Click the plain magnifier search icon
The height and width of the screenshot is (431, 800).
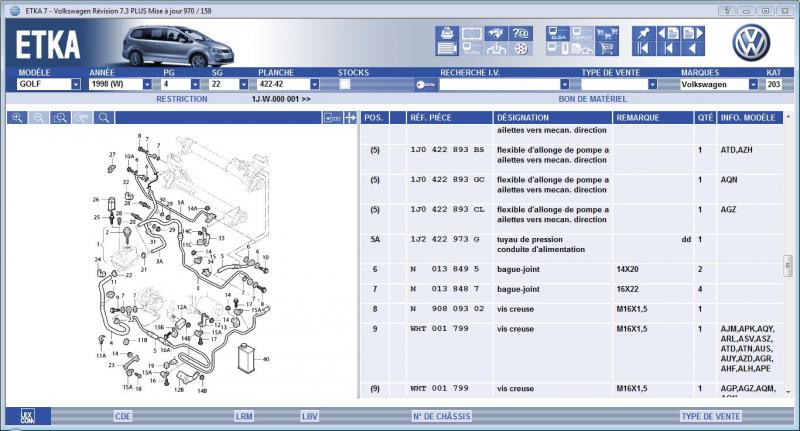[x=104, y=118]
